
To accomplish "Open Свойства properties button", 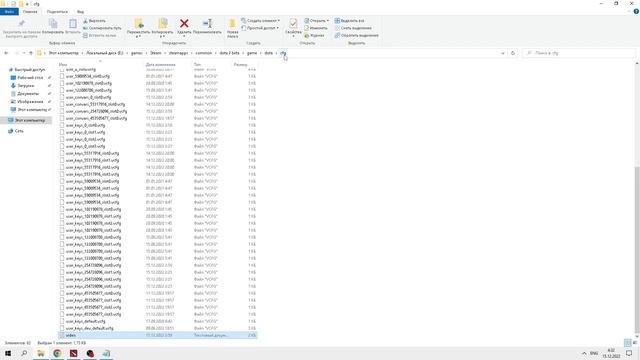I will click(293, 28).
